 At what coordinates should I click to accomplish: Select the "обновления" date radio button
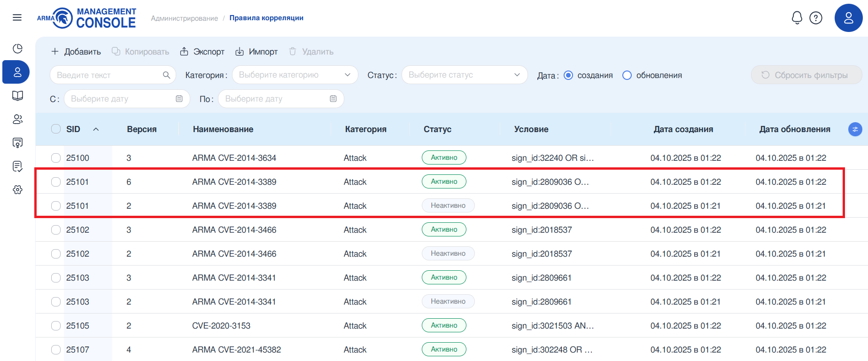(627, 75)
